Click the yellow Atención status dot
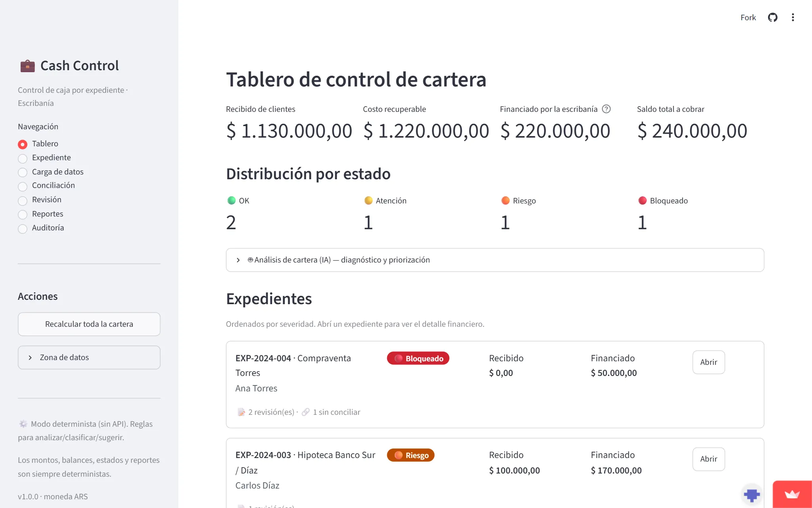The image size is (812, 508). [x=369, y=201]
